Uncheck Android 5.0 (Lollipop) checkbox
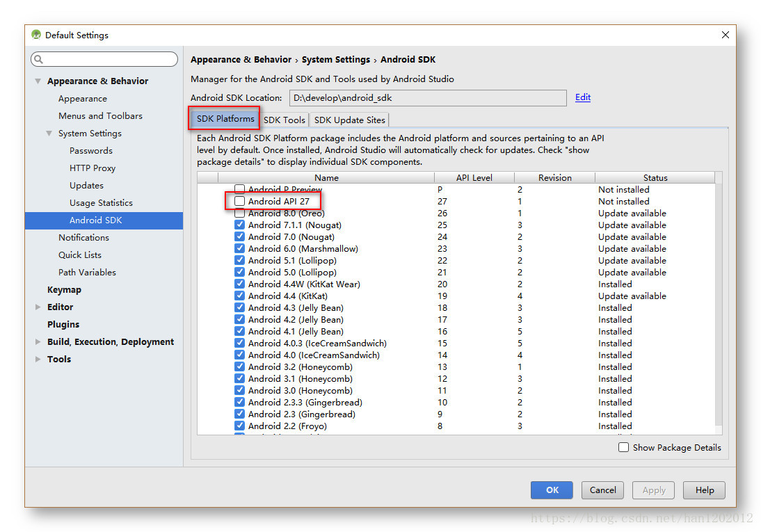The image size is (761, 532). click(x=239, y=272)
